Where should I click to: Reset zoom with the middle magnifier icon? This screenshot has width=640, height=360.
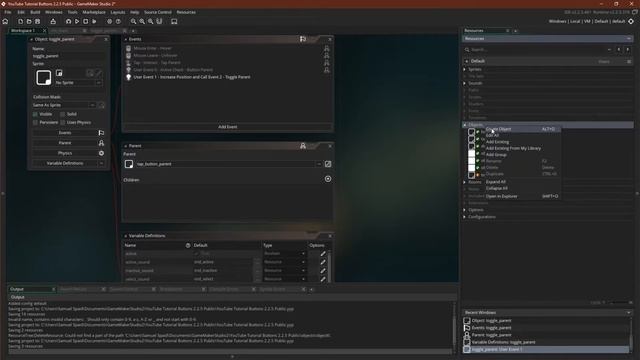point(142,21)
